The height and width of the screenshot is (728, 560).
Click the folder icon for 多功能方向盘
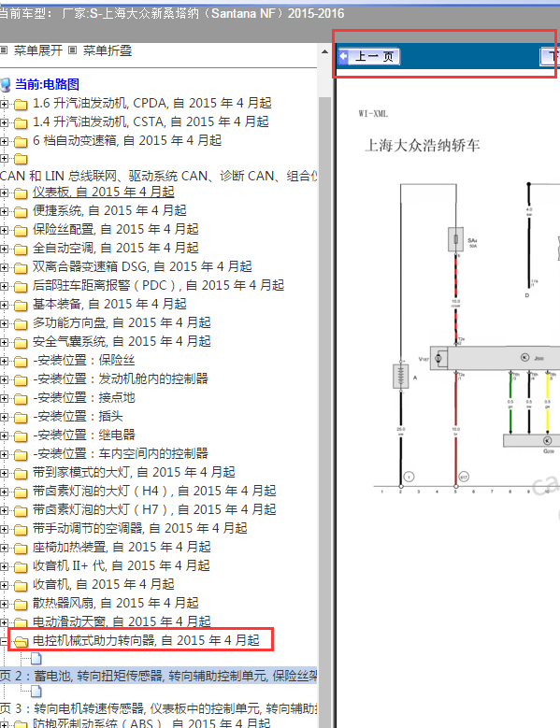(21, 323)
